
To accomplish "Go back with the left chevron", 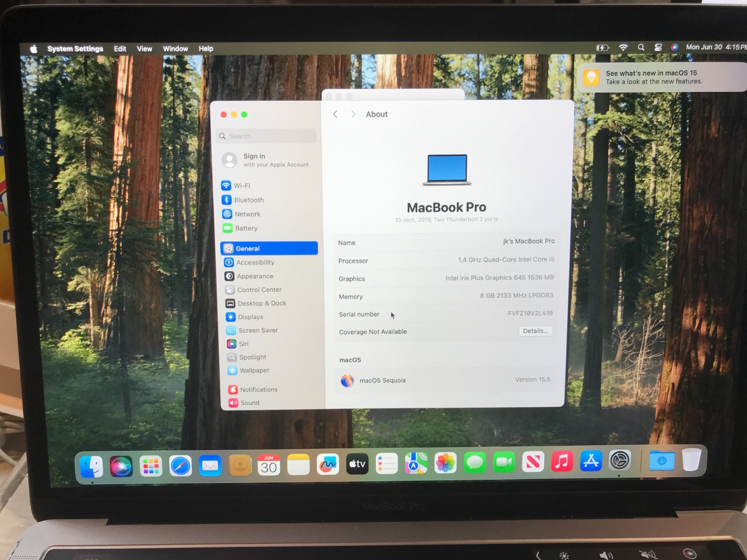I will (x=335, y=114).
